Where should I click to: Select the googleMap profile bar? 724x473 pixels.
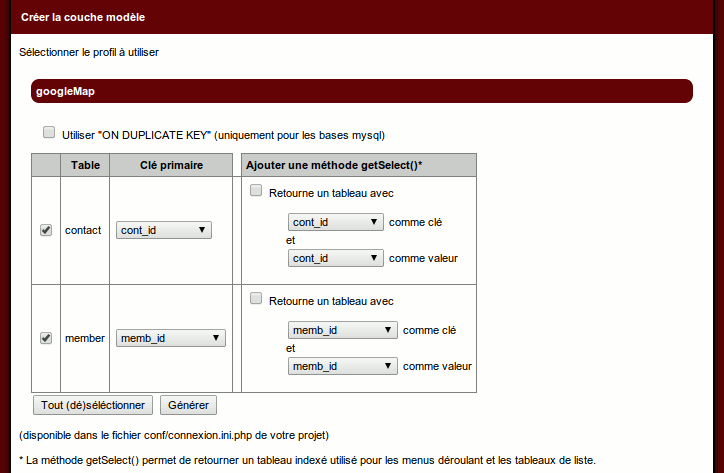point(362,91)
